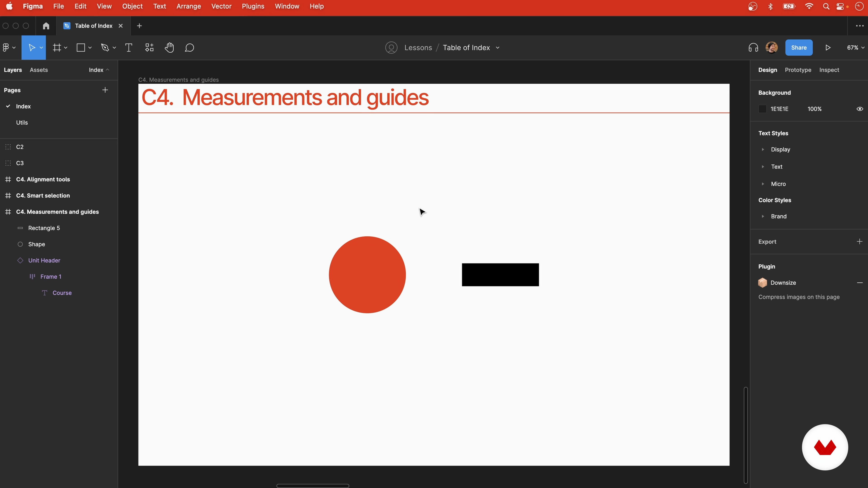Click the user avatar in toolbar
Image resolution: width=868 pixels, height=488 pixels.
click(x=772, y=47)
